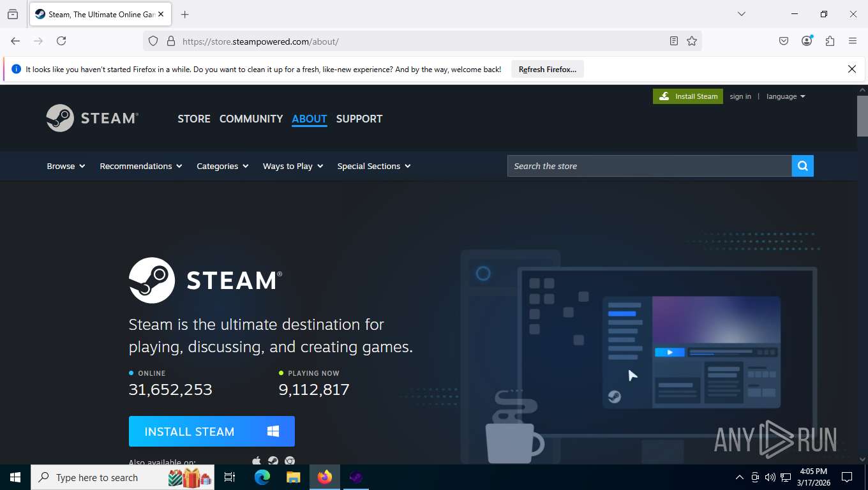868x490 pixels.
Task: Click the blue store search magnifier button
Action: 802,166
